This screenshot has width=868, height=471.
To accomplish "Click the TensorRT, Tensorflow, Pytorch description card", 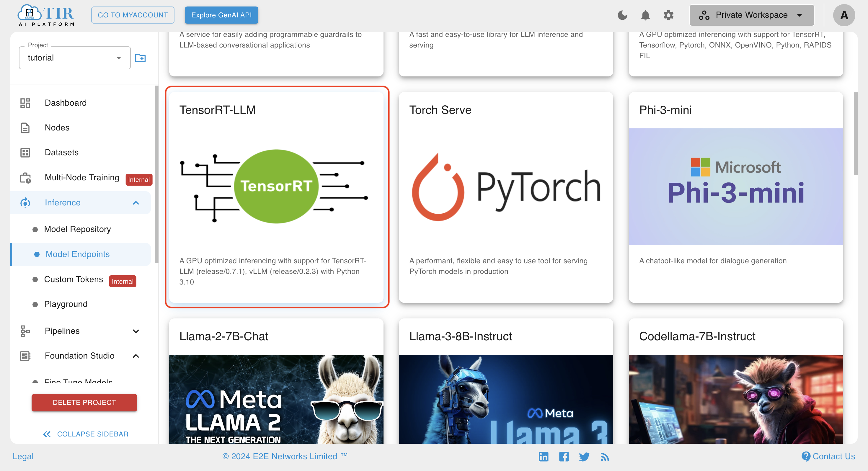I will [736, 54].
